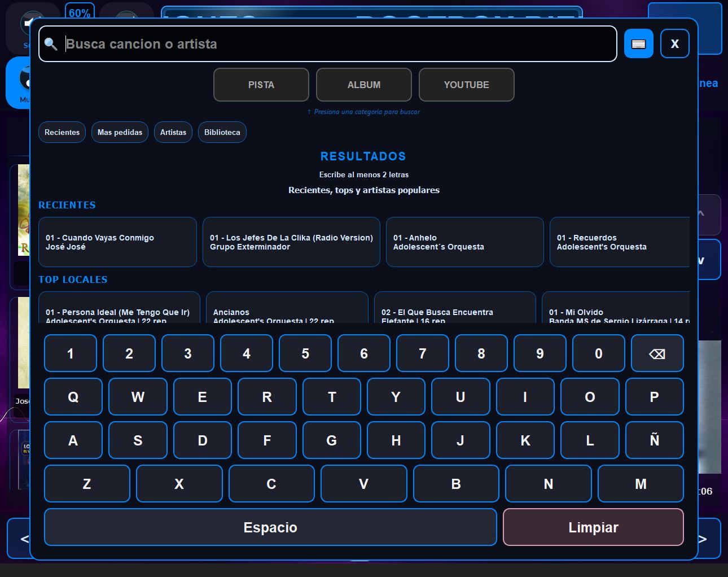Tap the number 1 key
This screenshot has height=577, width=728.
(71, 353)
